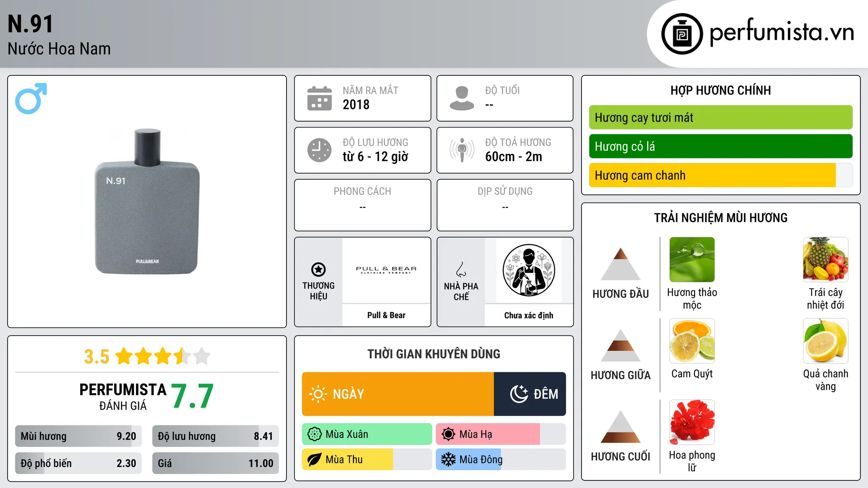Viewport: 868px width, 488px height.
Task: Click the Phong cách card
Action: click(362, 205)
